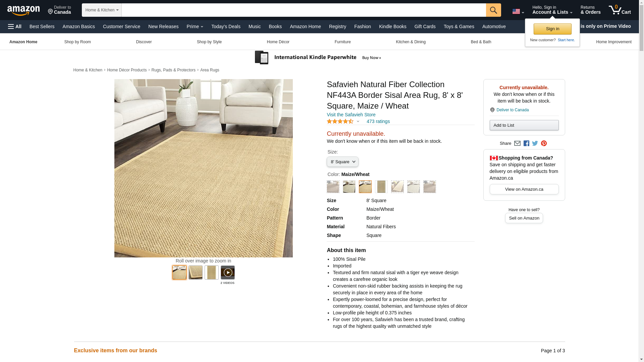Viewport: 644px width, 362px height.
Task: Click the magnifying glass search button
Action: click(493, 10)
